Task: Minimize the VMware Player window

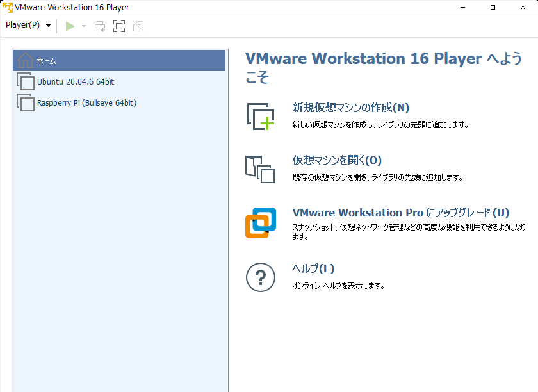Action: pos(463,7)
